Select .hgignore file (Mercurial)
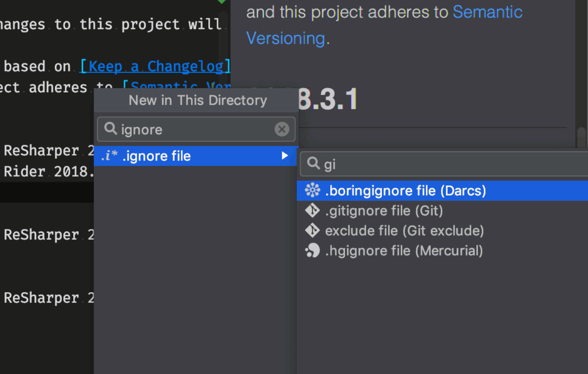 [x=442, y=251]
